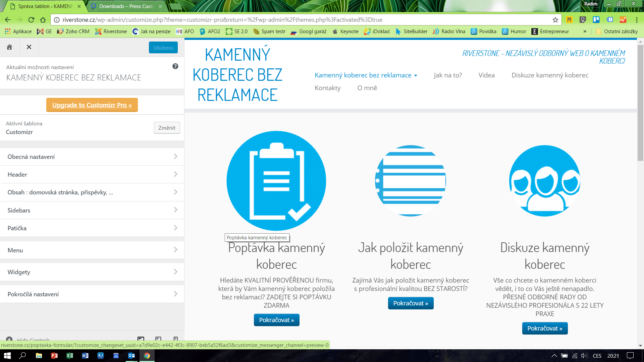
Task: Expand the Patička section
Action: (92, 228)
